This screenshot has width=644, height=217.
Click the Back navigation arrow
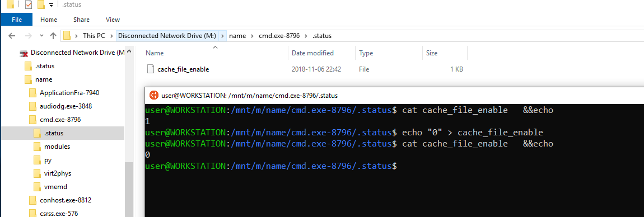(x=12, y=36)
